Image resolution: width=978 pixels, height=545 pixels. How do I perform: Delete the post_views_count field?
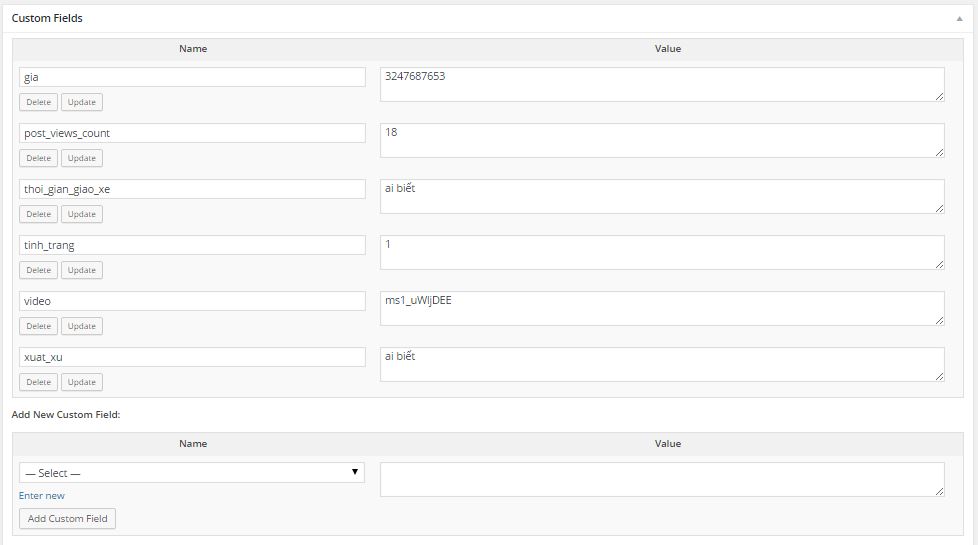coord(38,158)
